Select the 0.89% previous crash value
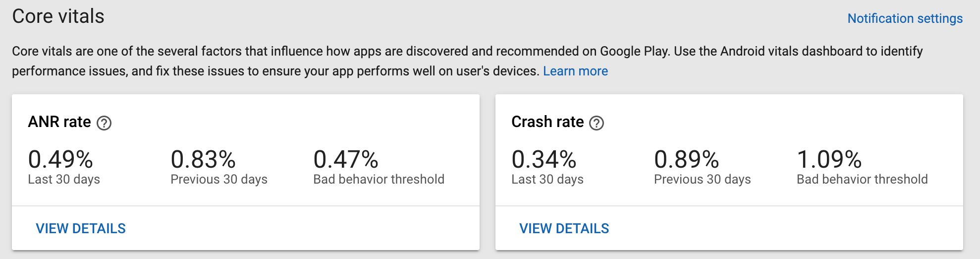 coord(687,160)
